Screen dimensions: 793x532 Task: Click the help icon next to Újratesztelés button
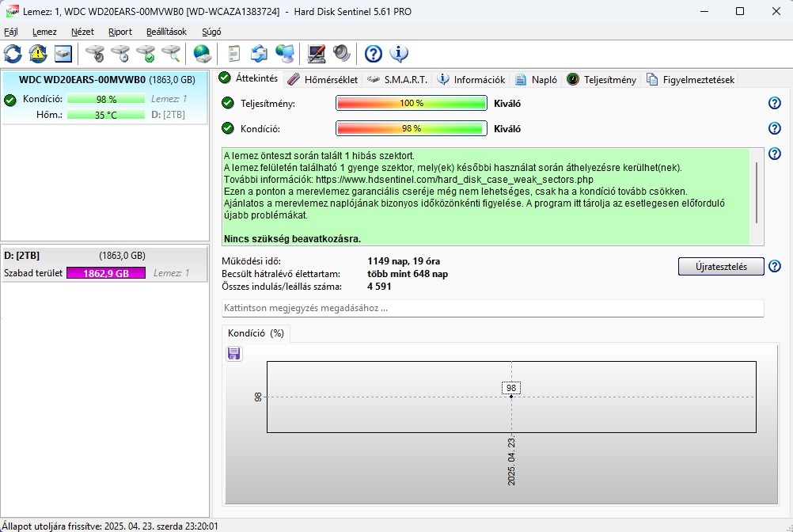774,266
